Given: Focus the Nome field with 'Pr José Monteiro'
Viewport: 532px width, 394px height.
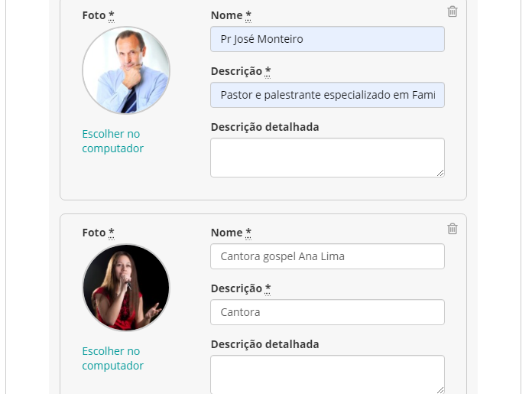Looking at the screenshot, I should 327,39.
